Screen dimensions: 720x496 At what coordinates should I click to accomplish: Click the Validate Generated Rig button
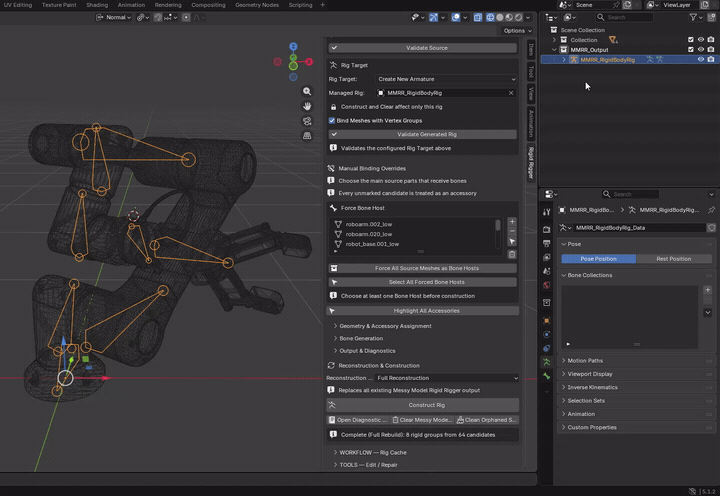pyautogui.click(x=423, y=134)
